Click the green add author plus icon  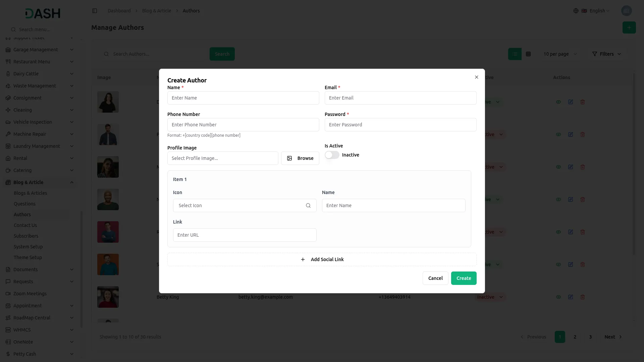[x=629, y=27]
